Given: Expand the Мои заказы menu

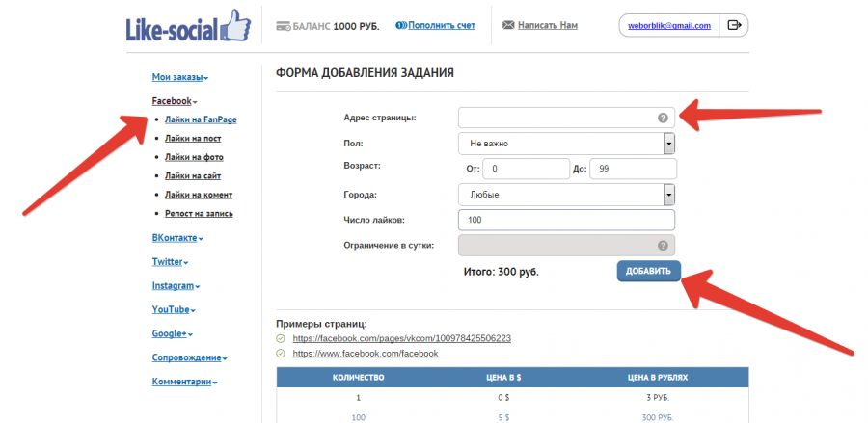Looking at the screenshot, I should point(180,77).
